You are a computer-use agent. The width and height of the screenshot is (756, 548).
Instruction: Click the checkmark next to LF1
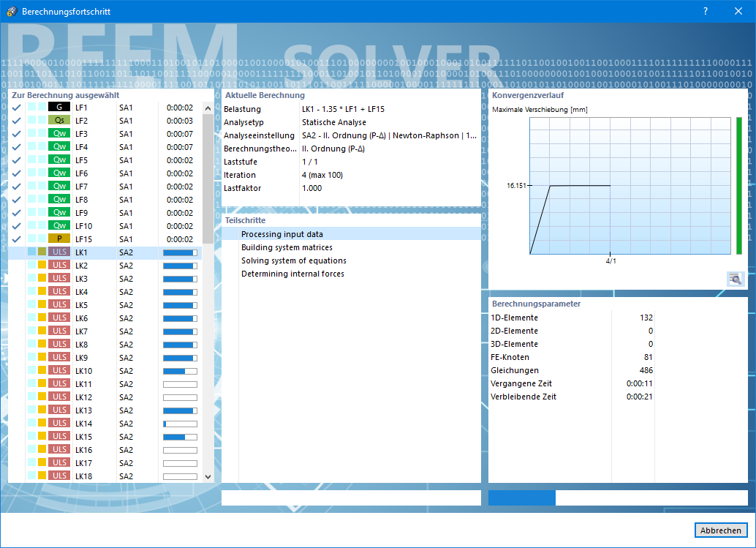point(16,108)
